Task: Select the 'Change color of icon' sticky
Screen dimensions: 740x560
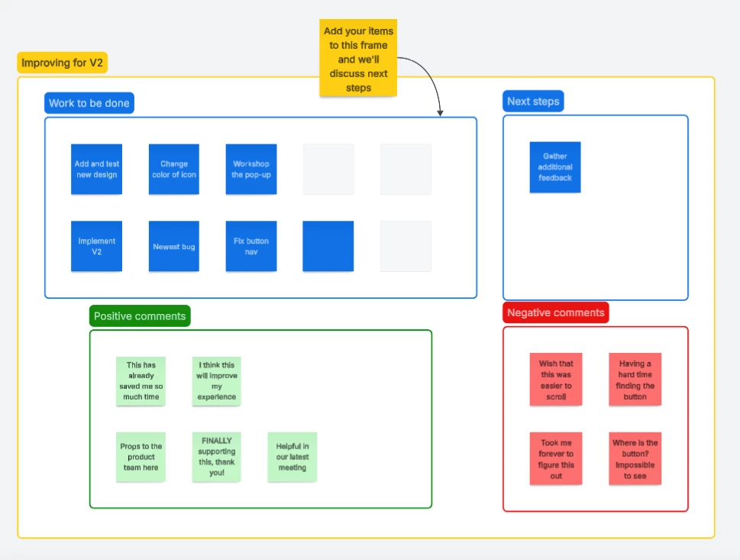Action: pos(174,169)
